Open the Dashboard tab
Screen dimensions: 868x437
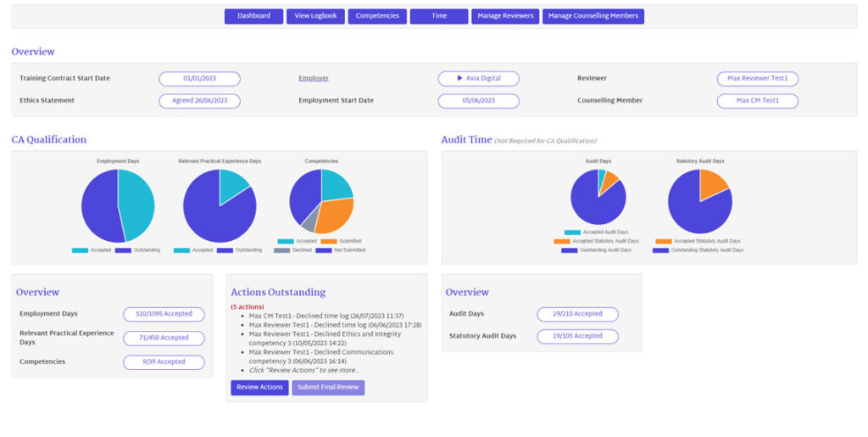click(x=253, y=16)
